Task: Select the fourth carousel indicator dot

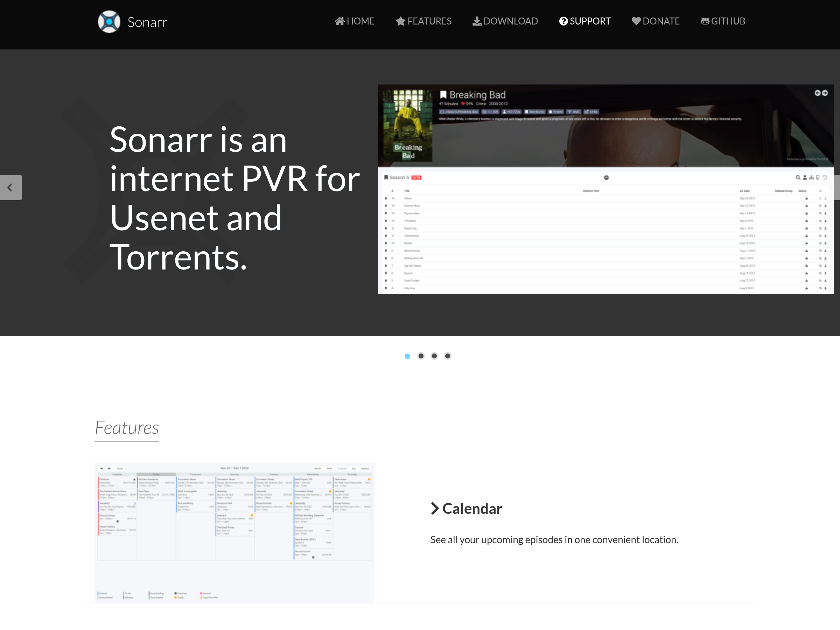Action: point(448,356)
